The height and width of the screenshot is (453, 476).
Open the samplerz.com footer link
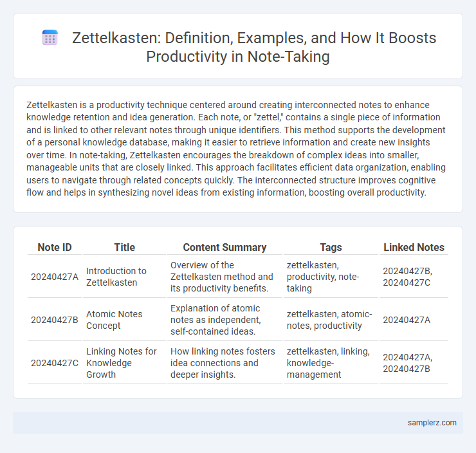[x=432, y=423]
